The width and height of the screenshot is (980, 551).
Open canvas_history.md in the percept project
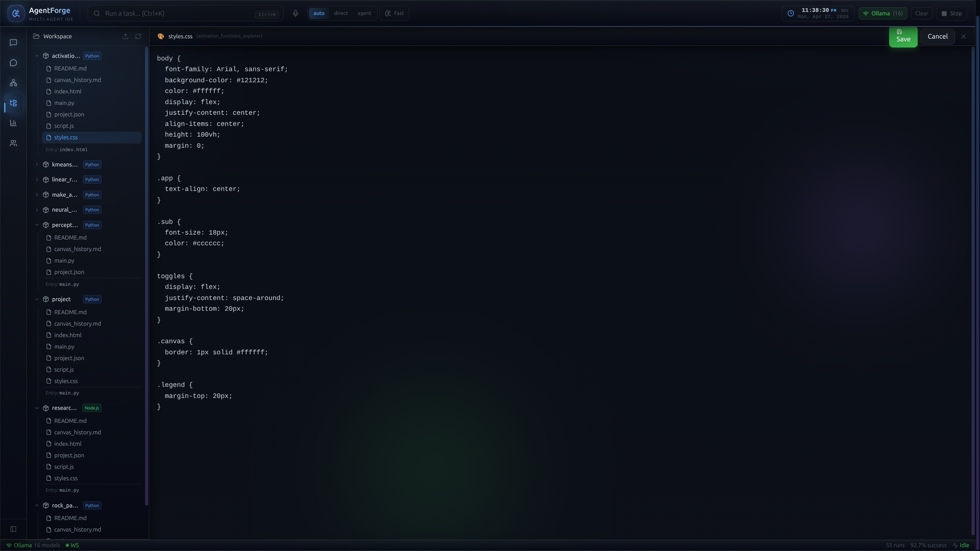[92, 249]
